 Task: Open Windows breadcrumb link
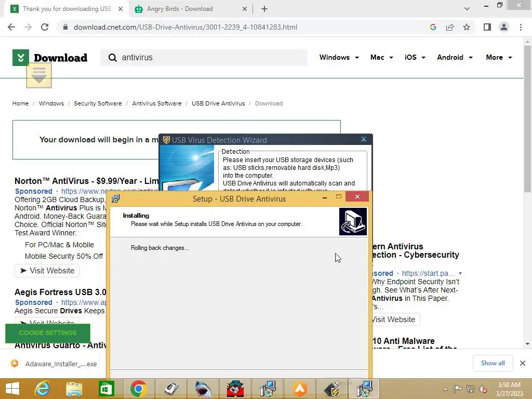tap(51, 103)
